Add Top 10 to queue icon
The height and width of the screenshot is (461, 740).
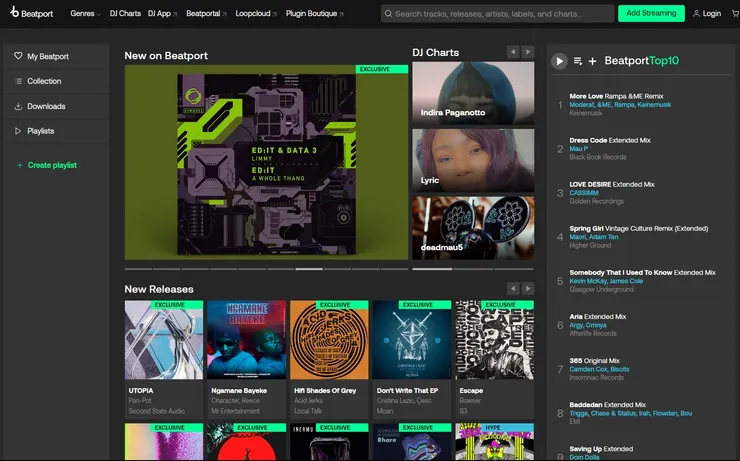(x=578, y=61)
